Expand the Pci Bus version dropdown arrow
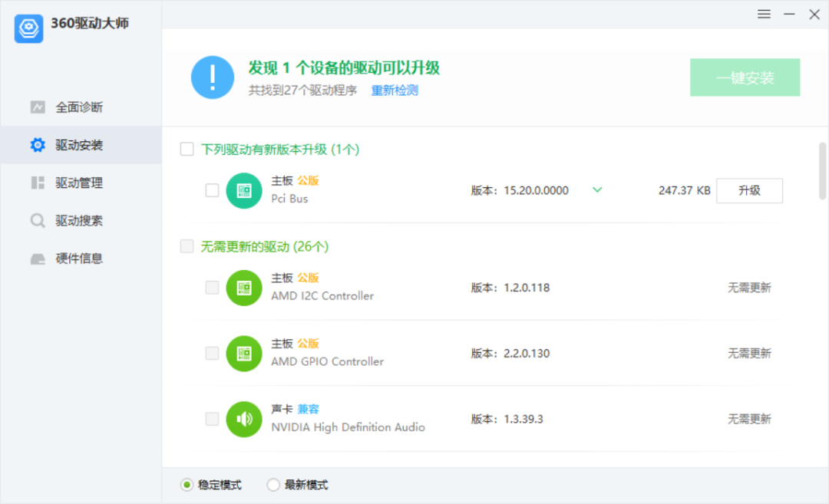The image size is (829, 504). click(x=597, y=189)
